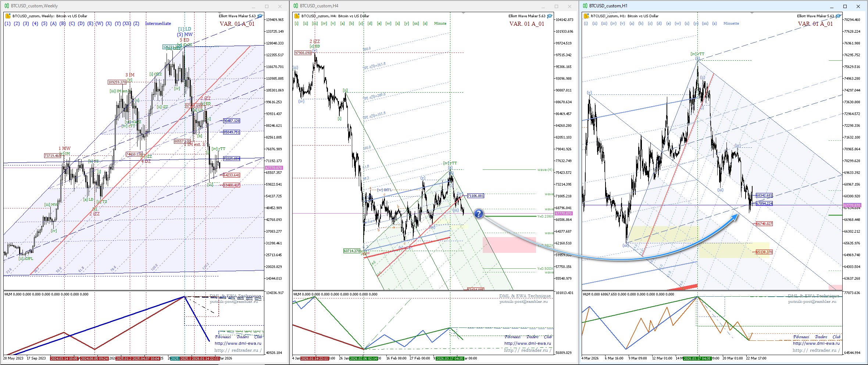Select the (3) wave label in Weekly chart

26,24
